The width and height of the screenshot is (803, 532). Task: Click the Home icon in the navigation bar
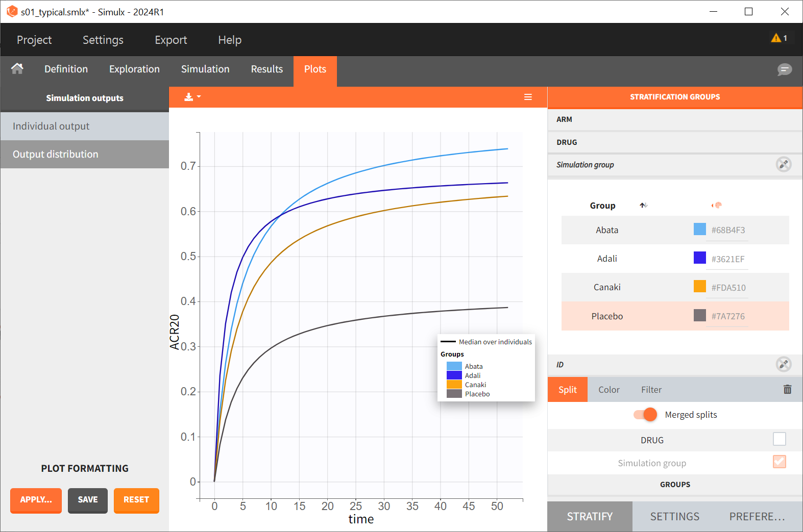[17, 69]
